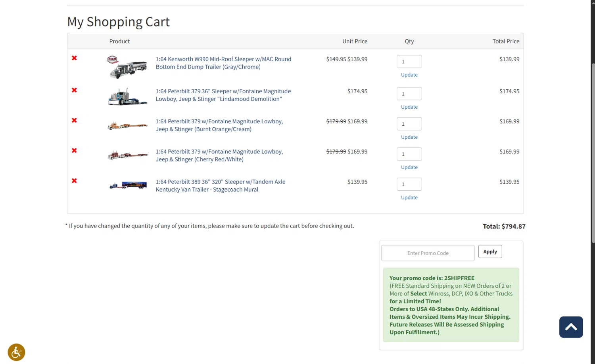Open the Stagecoach Mural trailer thumbnail
Screen dimensions: 595x364
point(128,185)
